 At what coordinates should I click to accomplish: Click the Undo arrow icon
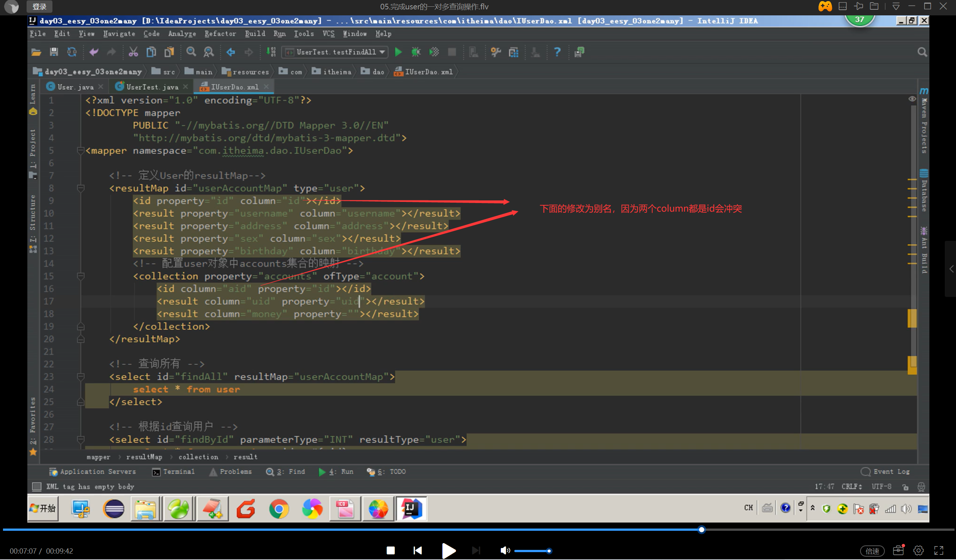93,52
